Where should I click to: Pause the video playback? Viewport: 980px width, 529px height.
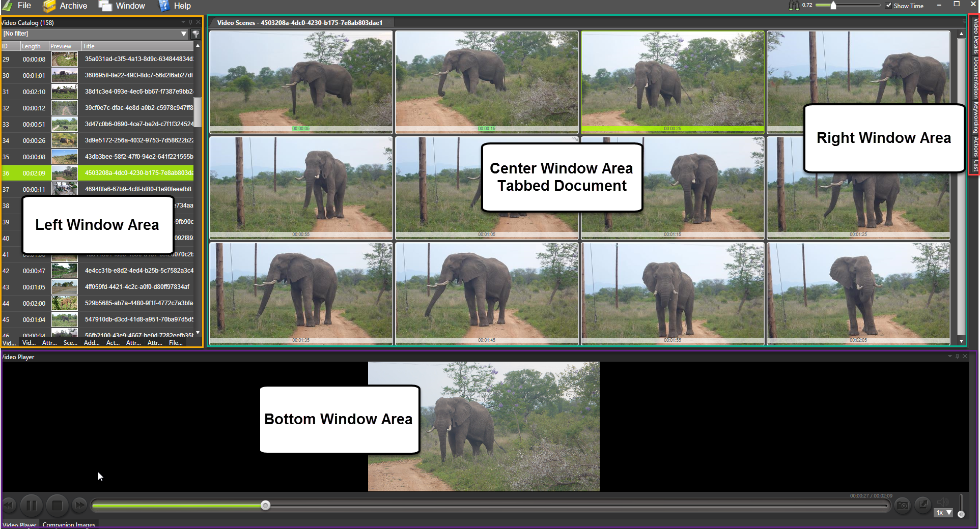31,506
